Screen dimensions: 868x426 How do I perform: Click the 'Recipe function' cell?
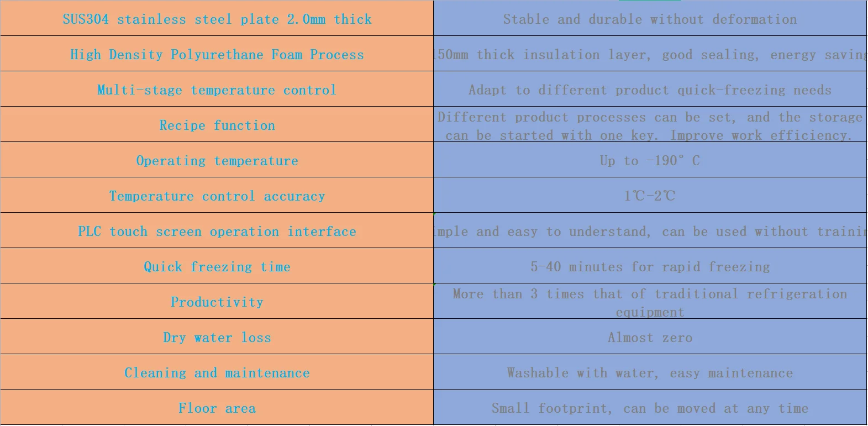click(217, 124)
